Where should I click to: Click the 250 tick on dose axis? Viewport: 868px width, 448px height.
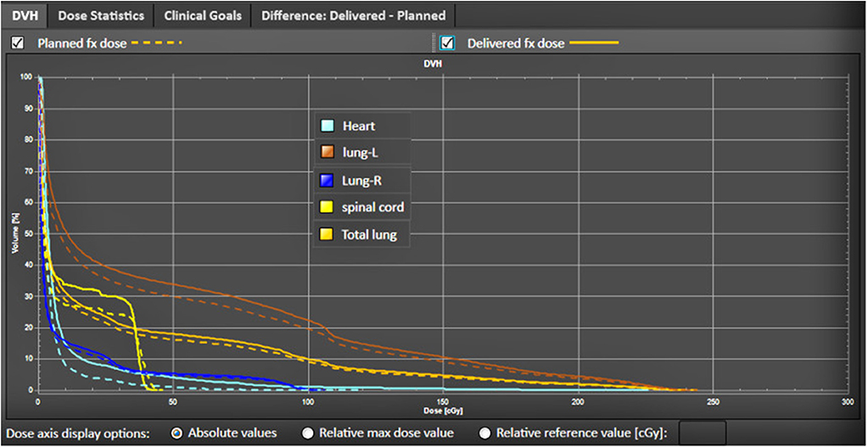coord(713,400)
